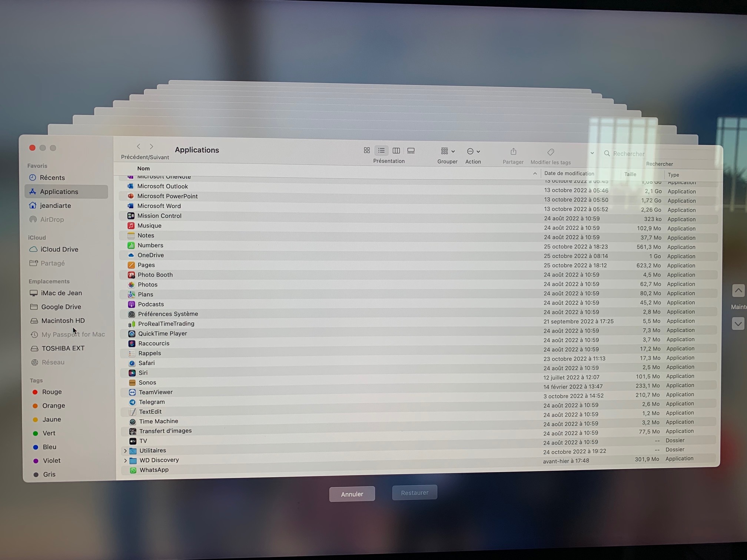Switch to icon grid view
Screen dimensions: 747x560
coord(366,150)
